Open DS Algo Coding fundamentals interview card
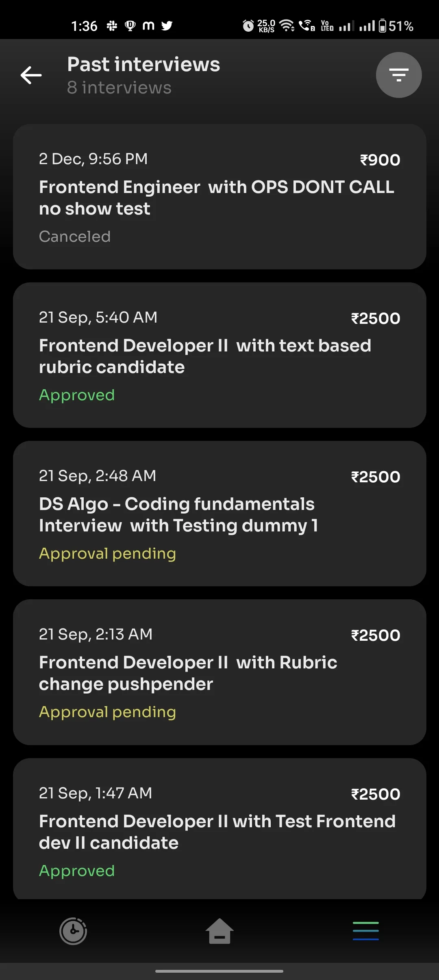Image resolution: width=439 pixels, height=980 pixels. click(219, 514)
